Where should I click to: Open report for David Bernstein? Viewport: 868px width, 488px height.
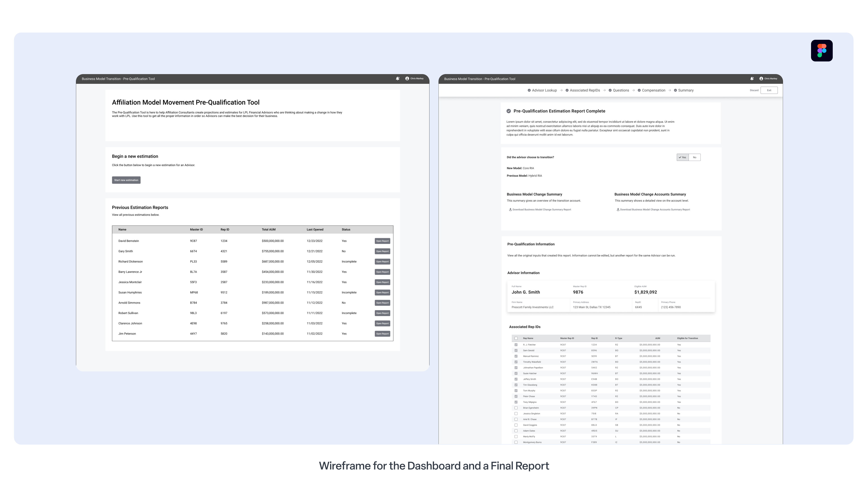[382, 241]
